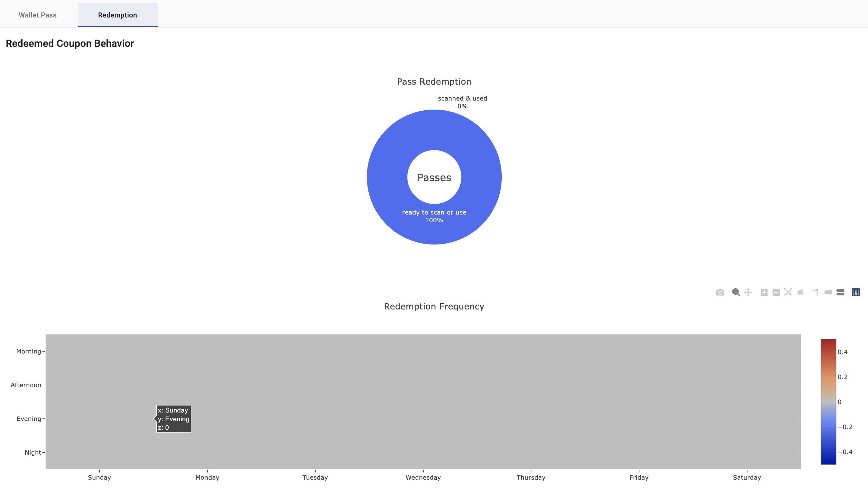Click the Passes donut center label
The image size is (868, 489).
[x=434, y=178]
